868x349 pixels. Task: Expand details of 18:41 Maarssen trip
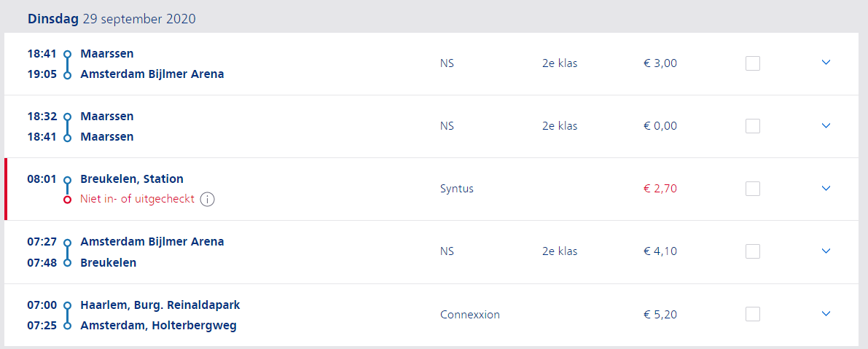826,63
